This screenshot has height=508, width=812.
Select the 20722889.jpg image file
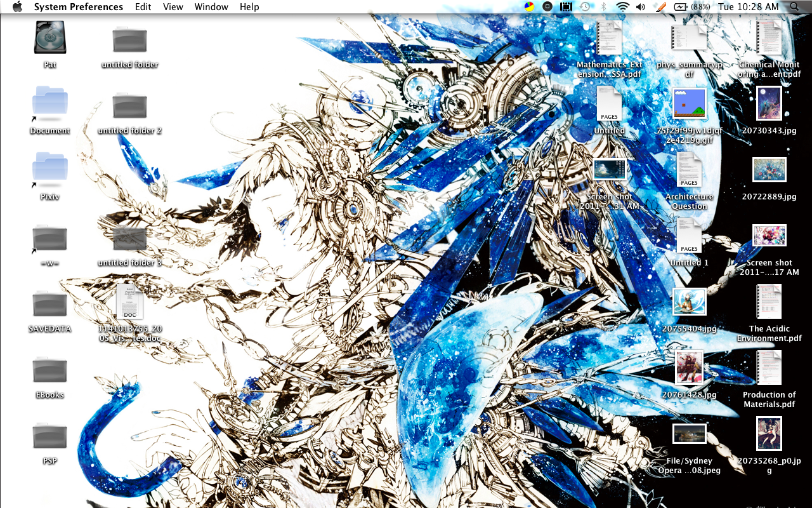pyautogui.click(x=769, y=170)
